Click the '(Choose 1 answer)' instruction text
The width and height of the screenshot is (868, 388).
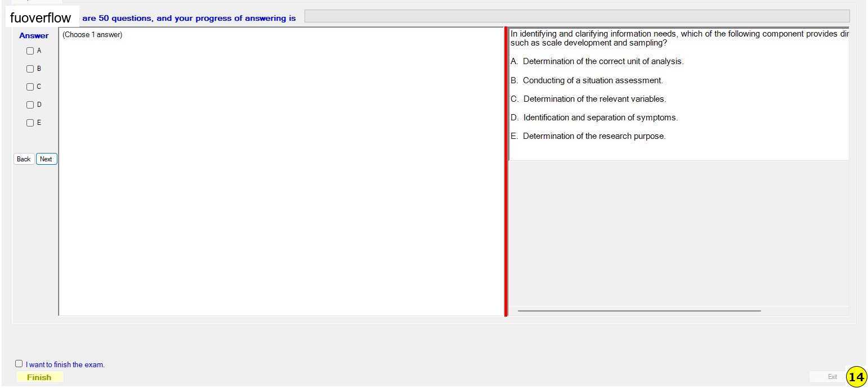tap(92, 35)
